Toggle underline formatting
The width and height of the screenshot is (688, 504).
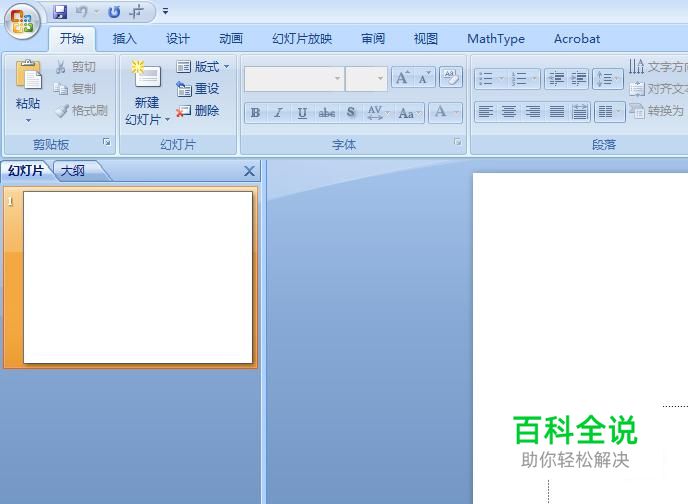(x=302, y=113)
